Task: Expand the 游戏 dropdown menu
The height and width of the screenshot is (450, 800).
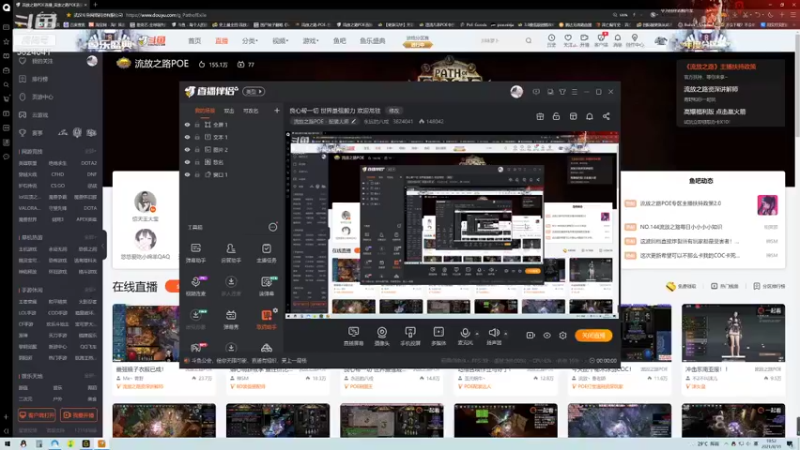Action: 310,41
